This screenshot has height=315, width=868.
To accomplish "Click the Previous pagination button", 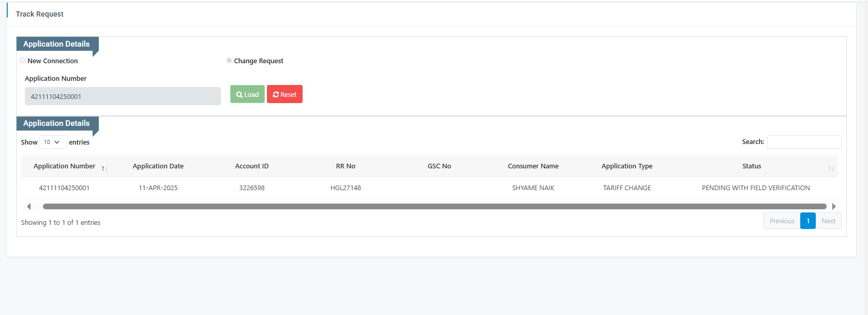I will 782,221.
